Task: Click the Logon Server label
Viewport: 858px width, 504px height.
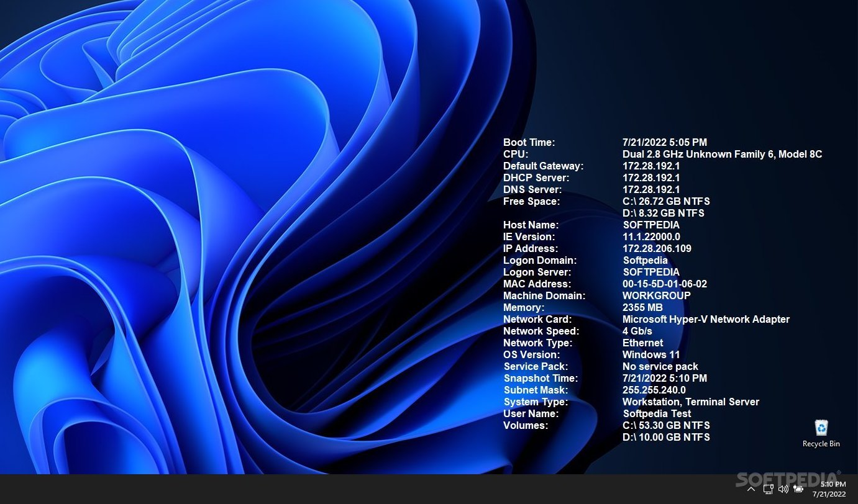Action: [537, 272]
